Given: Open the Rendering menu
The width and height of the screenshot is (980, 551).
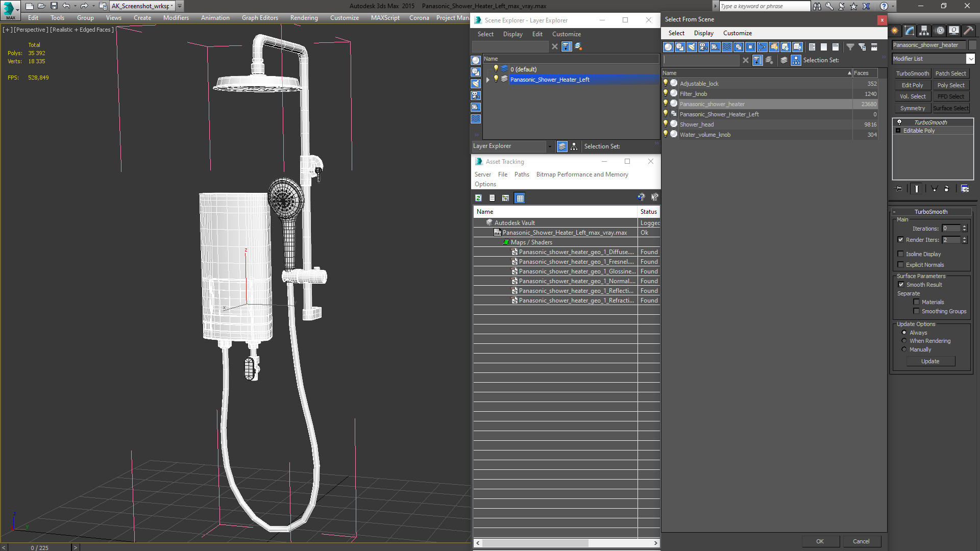Looking at the screenshot, I should pos(304,18).
